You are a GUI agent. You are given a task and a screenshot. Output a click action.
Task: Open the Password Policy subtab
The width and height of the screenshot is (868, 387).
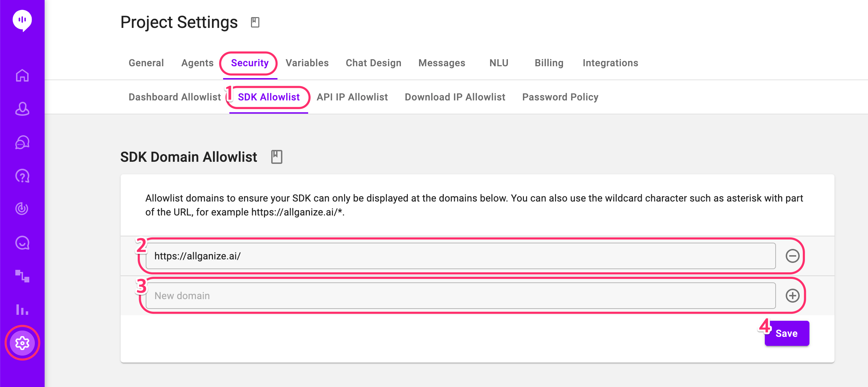tap(560, 97)
